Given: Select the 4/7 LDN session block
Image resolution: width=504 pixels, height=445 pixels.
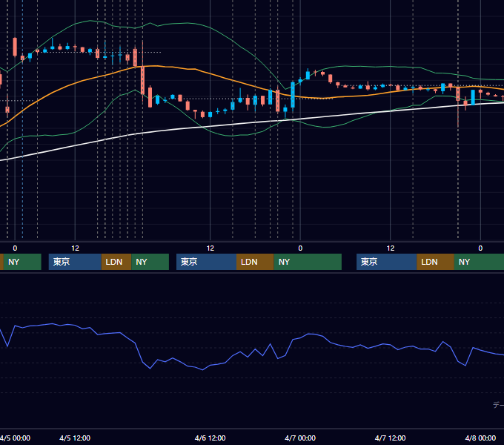Looking at the screenshot, I should coord(436,262).
